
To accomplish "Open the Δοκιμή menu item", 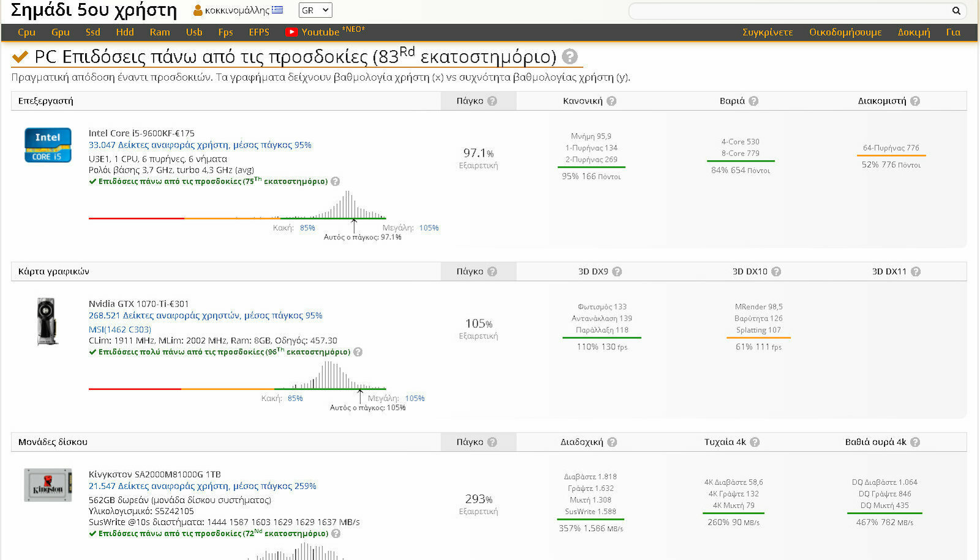I will coord(914,32).
